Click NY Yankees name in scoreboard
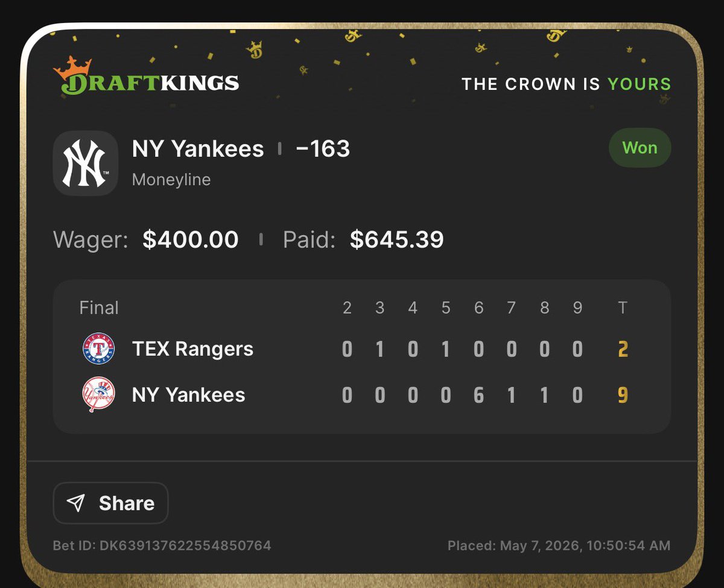The height and width of the screenshot is (588, 724). (188, 395)
